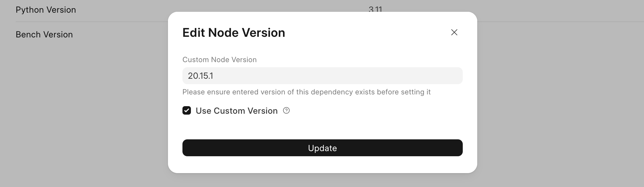Uncheck the Use Custom Version checkbox
The width and height of the screenshot is (644, 187).
(187, 111)
